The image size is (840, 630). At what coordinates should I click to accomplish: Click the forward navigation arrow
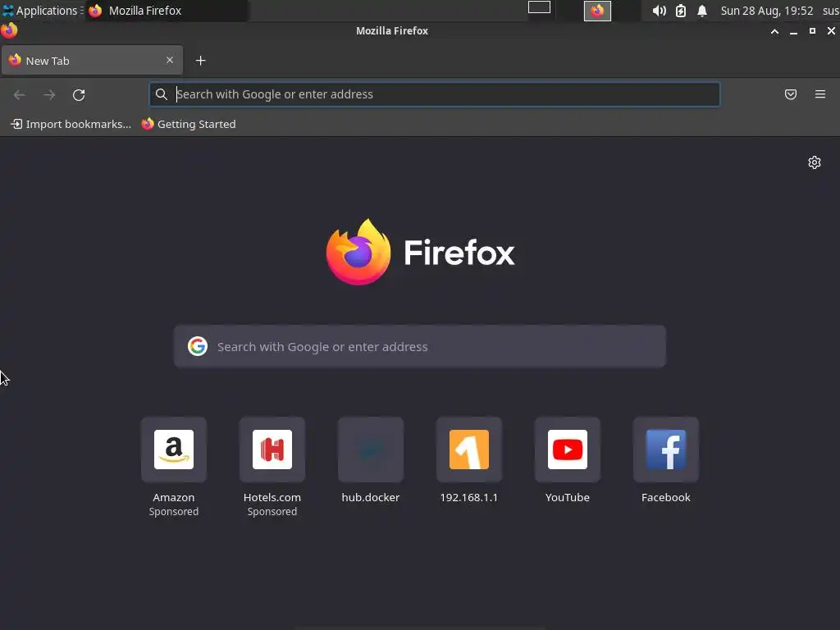49,95
